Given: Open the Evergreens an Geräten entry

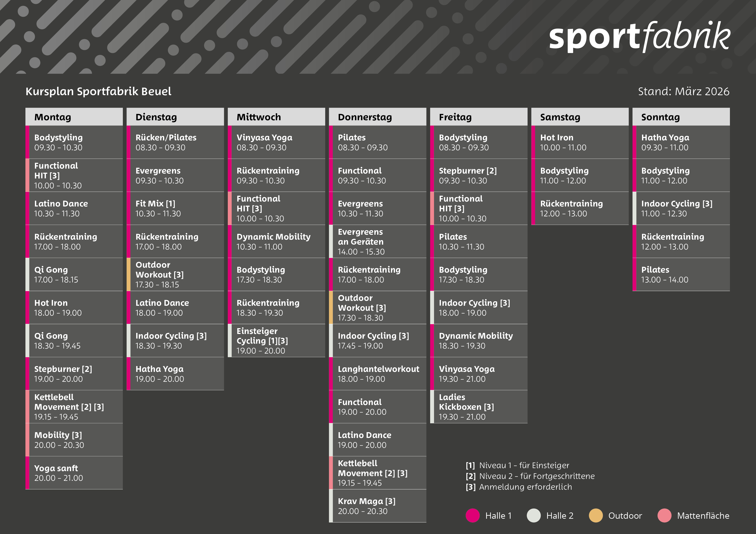Looking at the screenshot, I should [377, 242].
